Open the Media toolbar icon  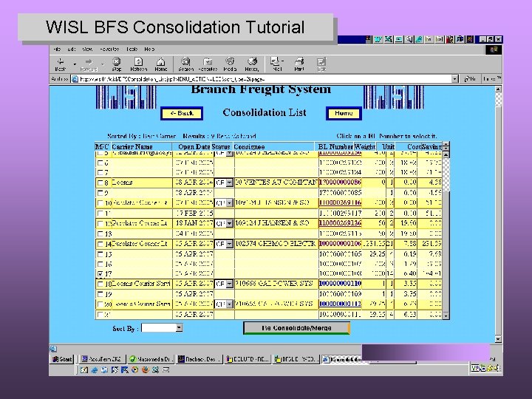[x=230, y=64]
